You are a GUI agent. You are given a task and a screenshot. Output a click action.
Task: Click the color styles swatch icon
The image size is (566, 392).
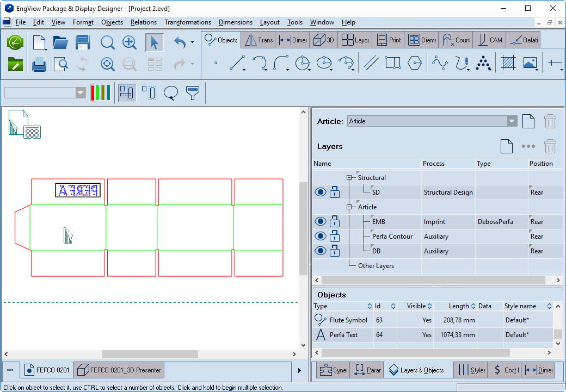coord(100,93)
